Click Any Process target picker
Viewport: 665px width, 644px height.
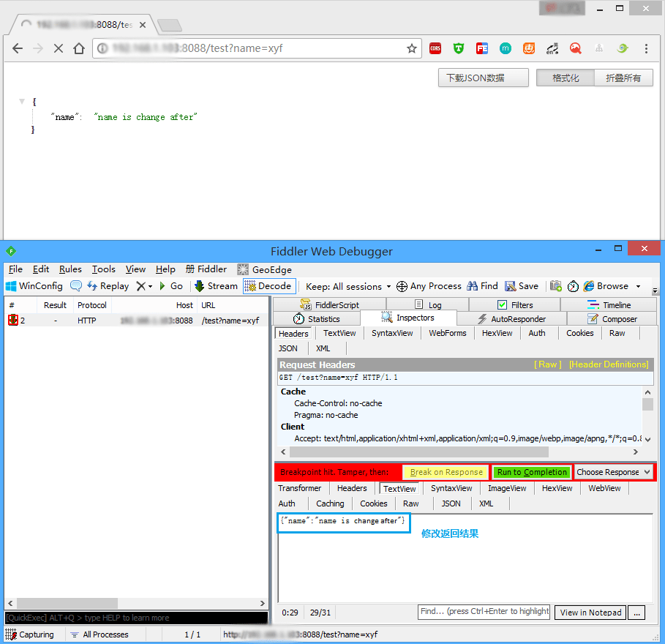coord(429,286)
